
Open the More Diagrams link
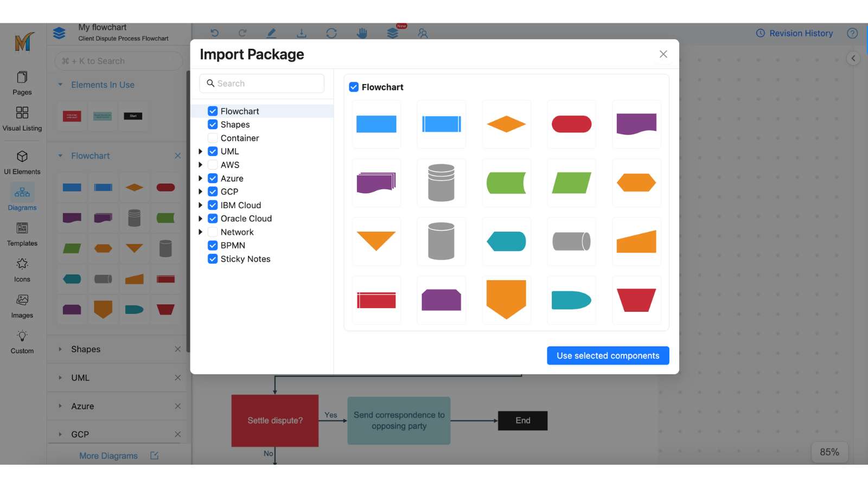pyautogui.click(x=108, y=456)
